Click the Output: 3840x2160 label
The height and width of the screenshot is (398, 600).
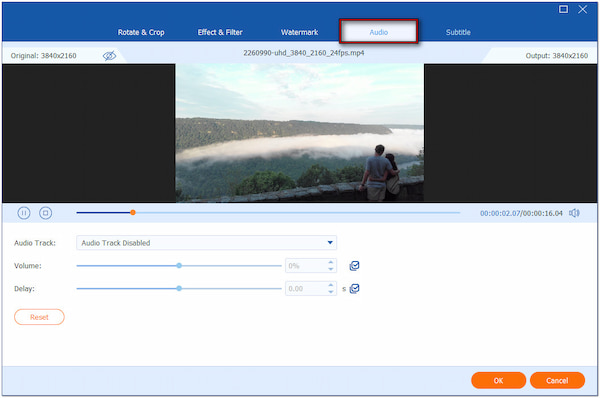coord(556,56)
